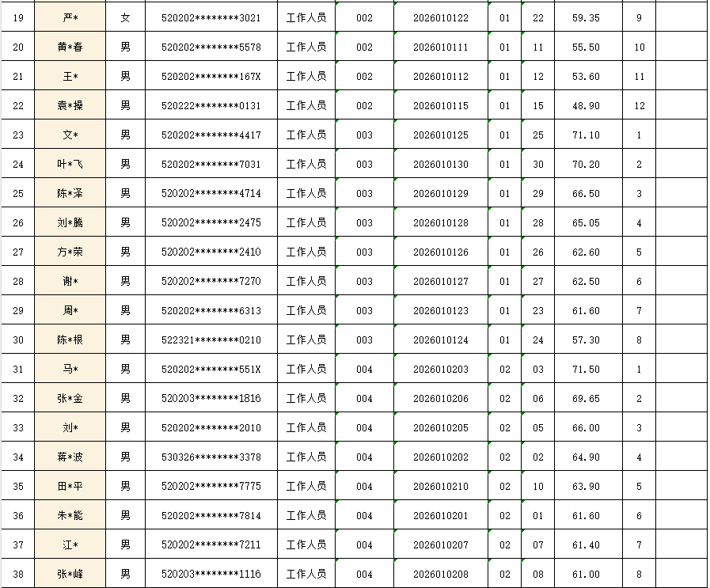Click exam number 2026010201
This screenshot has width=710, height=588.
coord(440,515)
